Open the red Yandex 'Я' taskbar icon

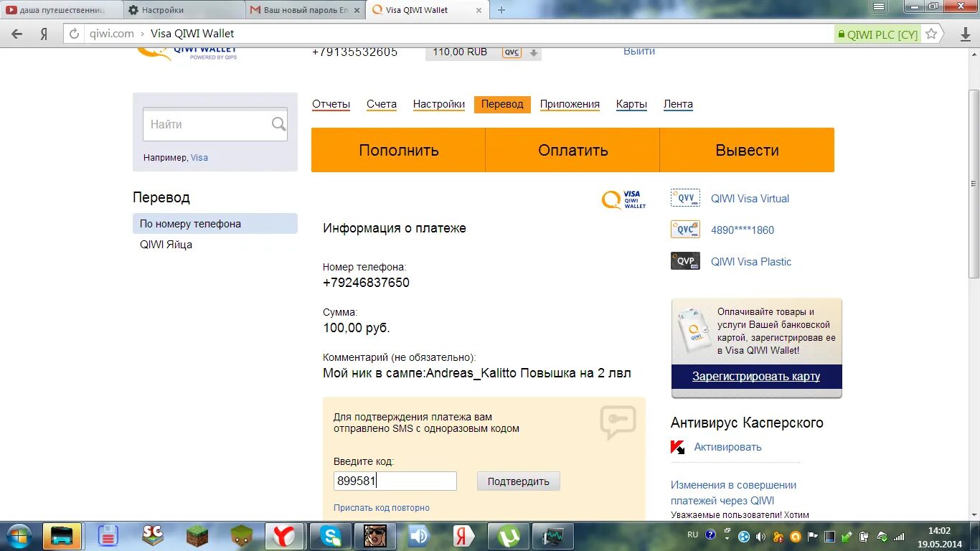click(463, 536)
